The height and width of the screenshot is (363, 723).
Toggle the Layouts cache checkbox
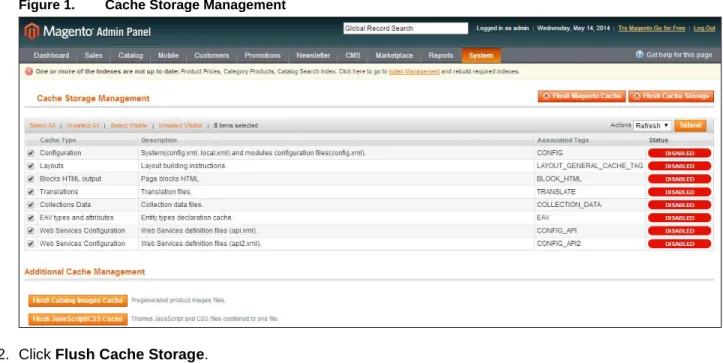click(x=31, y=166)
